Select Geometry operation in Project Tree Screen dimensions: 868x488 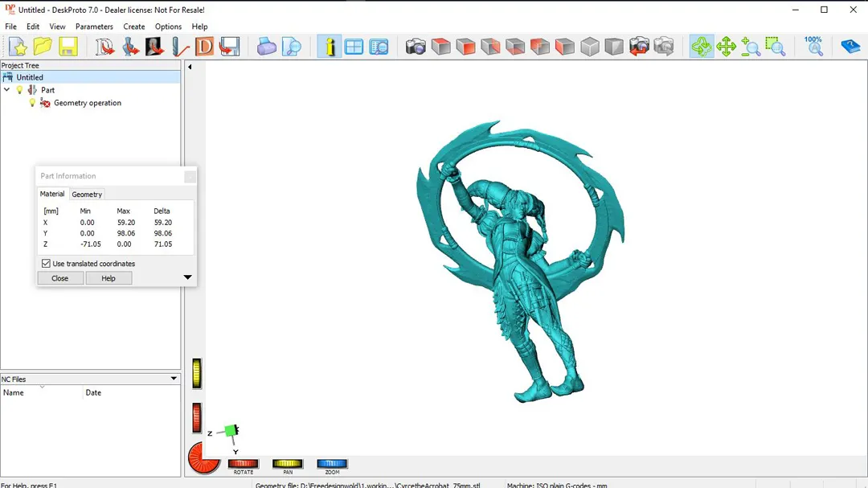[88, 103]
